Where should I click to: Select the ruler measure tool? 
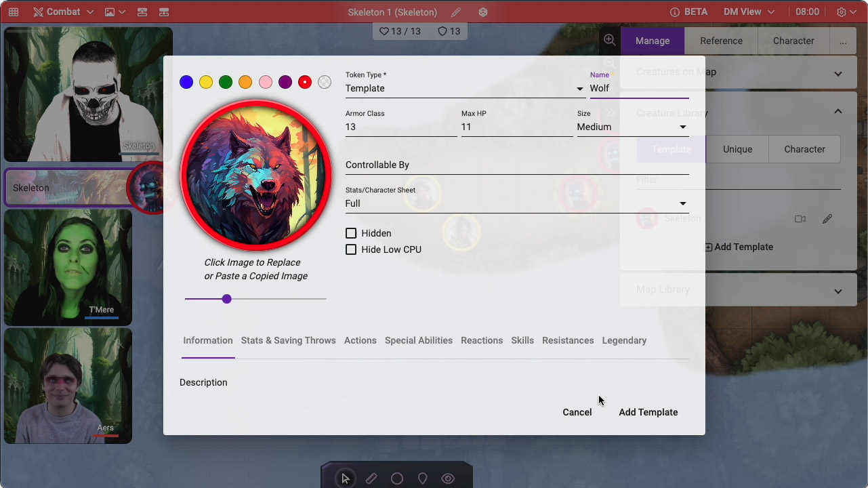point(371,479)
